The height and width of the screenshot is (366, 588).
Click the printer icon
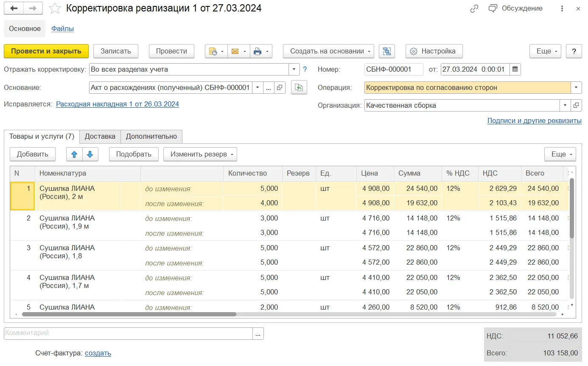pos(261,51)
